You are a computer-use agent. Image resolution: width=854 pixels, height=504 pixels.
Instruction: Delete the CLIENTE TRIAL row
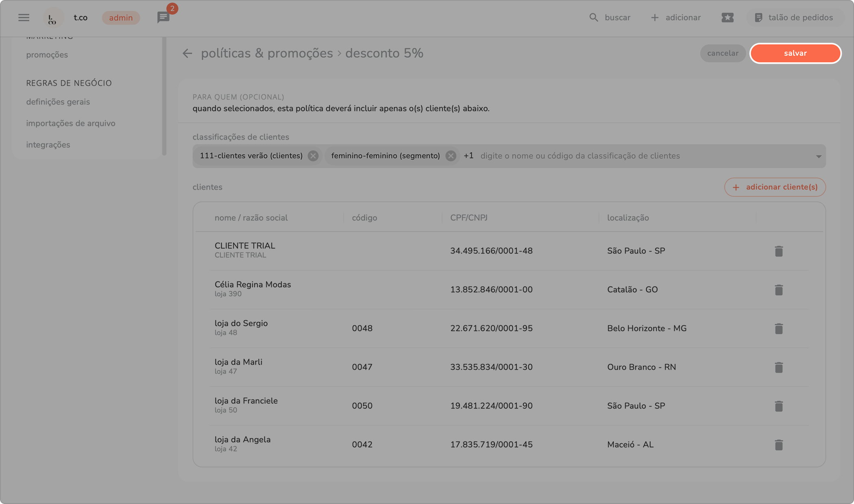778,251
